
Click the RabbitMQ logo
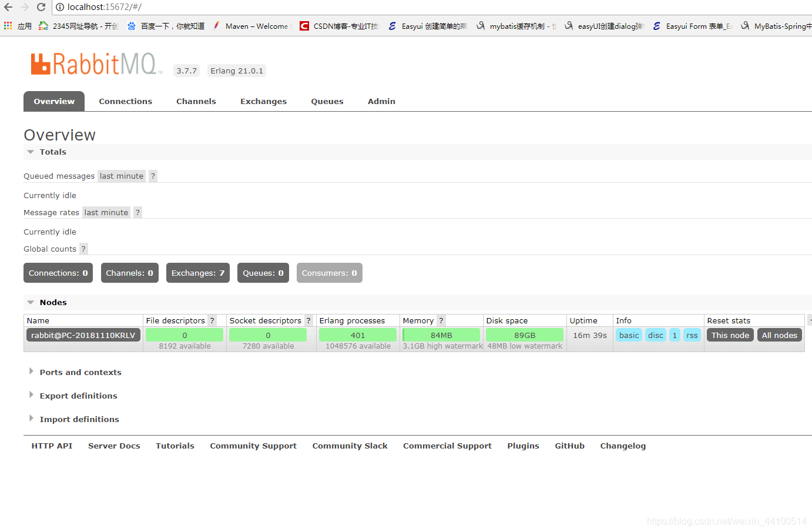tap(96, 64)
